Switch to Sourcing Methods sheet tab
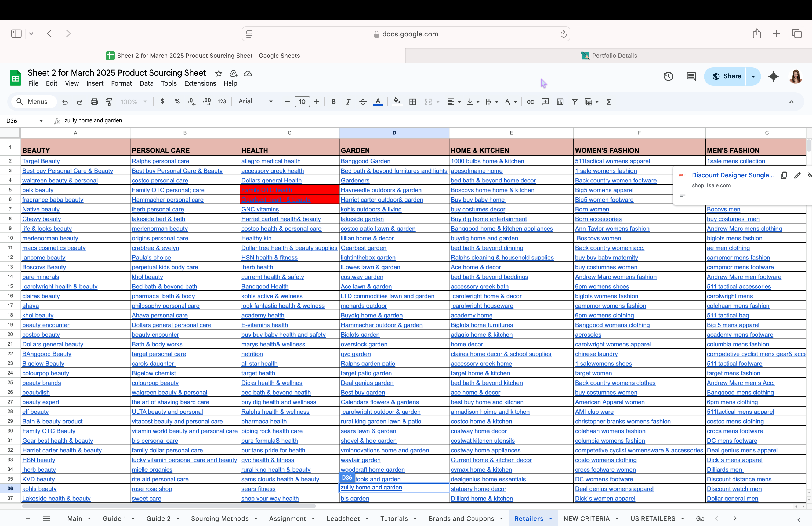 point(220,518)
